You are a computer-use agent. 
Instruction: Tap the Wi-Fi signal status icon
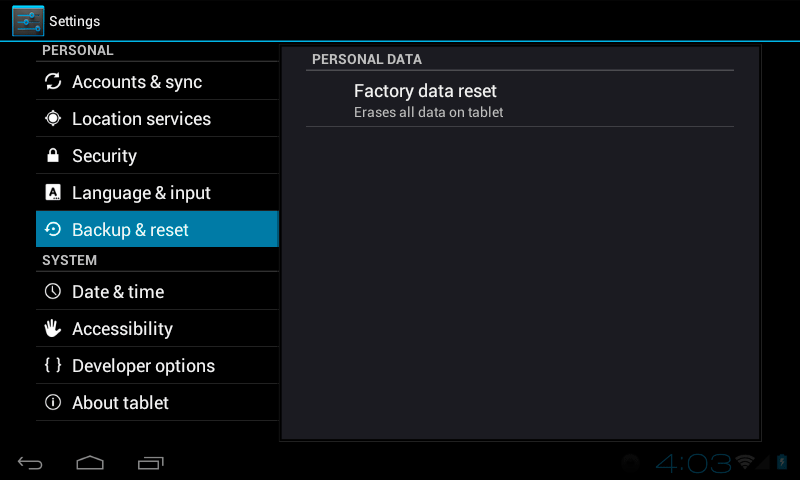tap(745, 462)
